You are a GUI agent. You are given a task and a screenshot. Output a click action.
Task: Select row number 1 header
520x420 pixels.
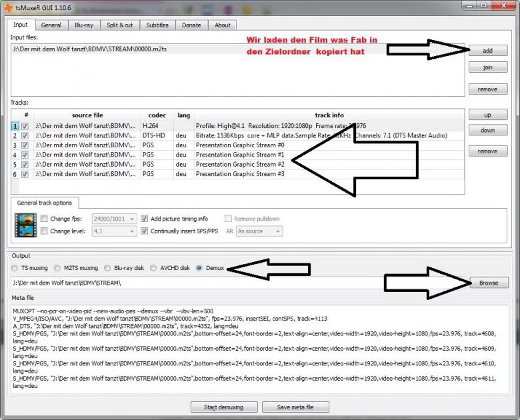click(15, 126)
